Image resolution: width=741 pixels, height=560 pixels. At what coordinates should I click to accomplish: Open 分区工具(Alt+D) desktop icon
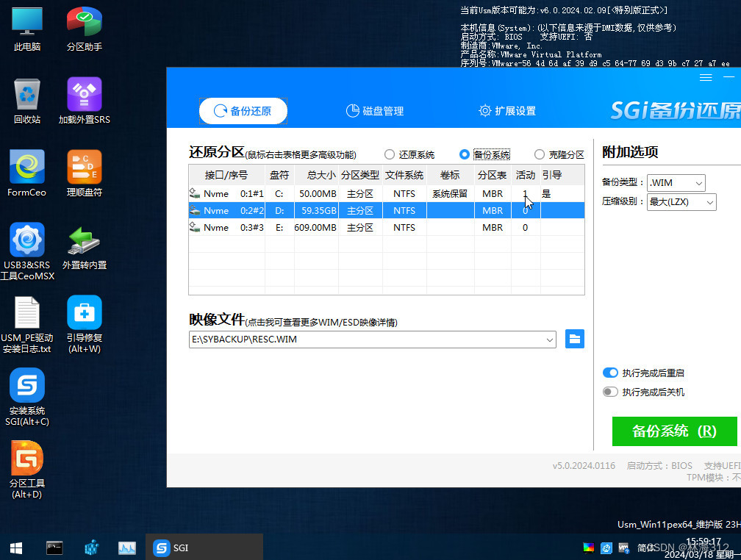(27, 470)
